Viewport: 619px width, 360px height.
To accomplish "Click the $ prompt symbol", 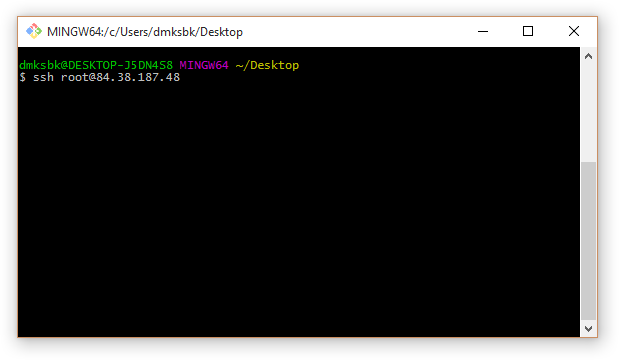I will coord(23,77).
